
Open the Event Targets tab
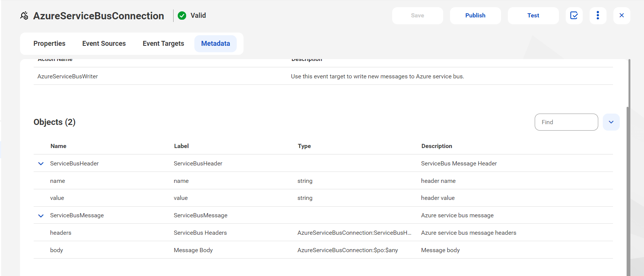(163, 44)
